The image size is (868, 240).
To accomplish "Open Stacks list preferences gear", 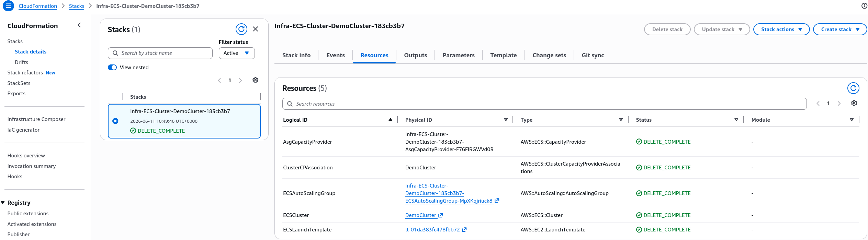I will coord(256,80).
